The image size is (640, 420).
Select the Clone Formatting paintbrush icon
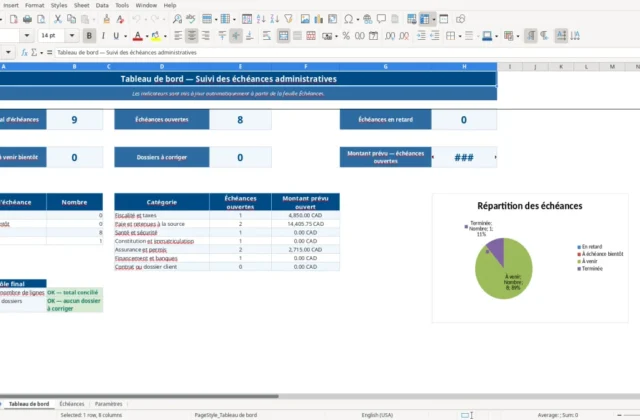pyautogui.click(x=107, y=19)
